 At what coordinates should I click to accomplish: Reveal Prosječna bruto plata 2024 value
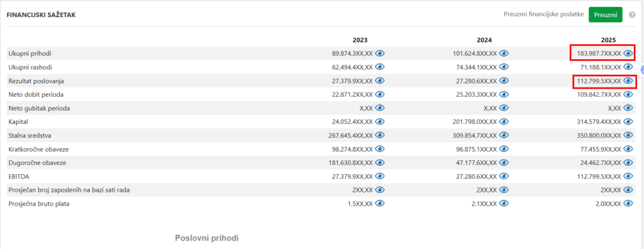click(x=504, y=203)
